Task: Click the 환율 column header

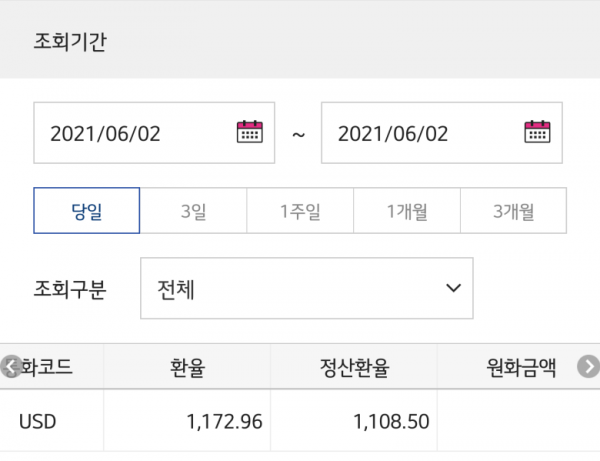Action: tap(187, 367)
